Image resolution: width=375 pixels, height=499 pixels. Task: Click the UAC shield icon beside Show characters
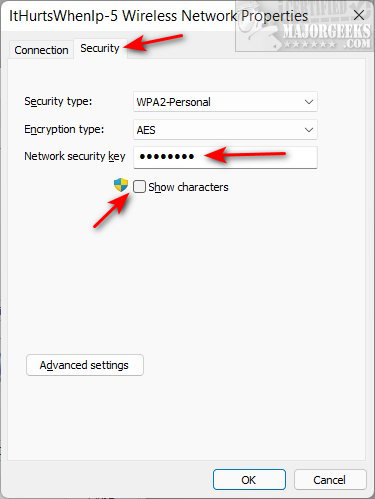[x=121, y=185]
